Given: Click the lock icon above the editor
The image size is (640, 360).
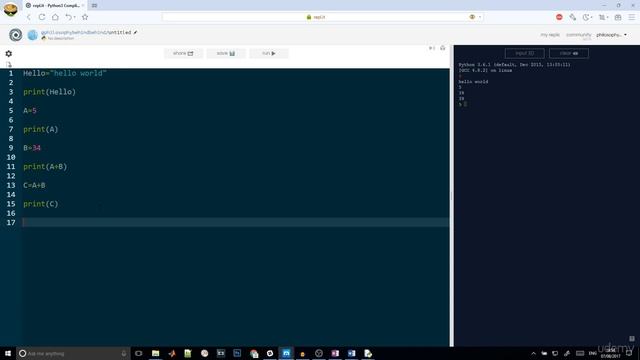Looking at the screenshot, I should point(442,48).
